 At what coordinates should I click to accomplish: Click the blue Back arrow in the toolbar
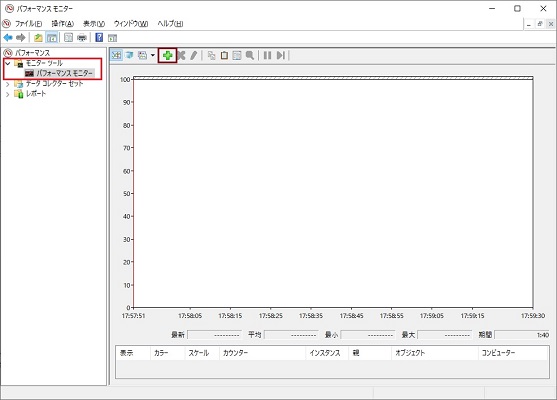pos(8,37)
